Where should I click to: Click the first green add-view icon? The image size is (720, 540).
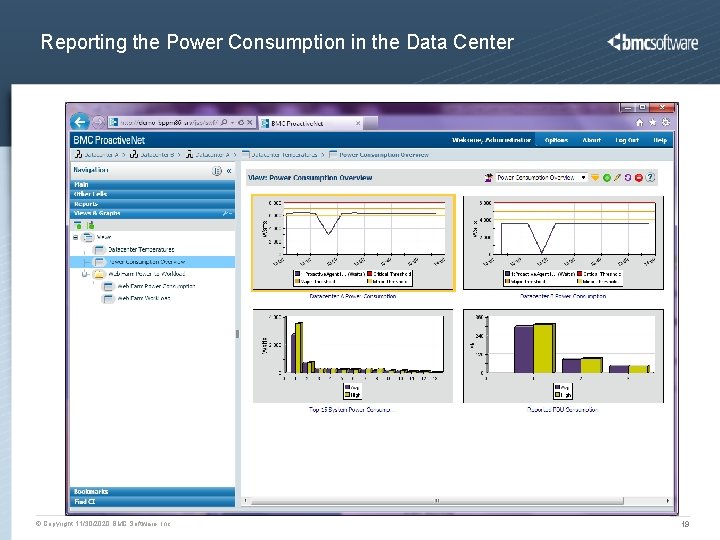pyautogui.click(x=78, y=225)
